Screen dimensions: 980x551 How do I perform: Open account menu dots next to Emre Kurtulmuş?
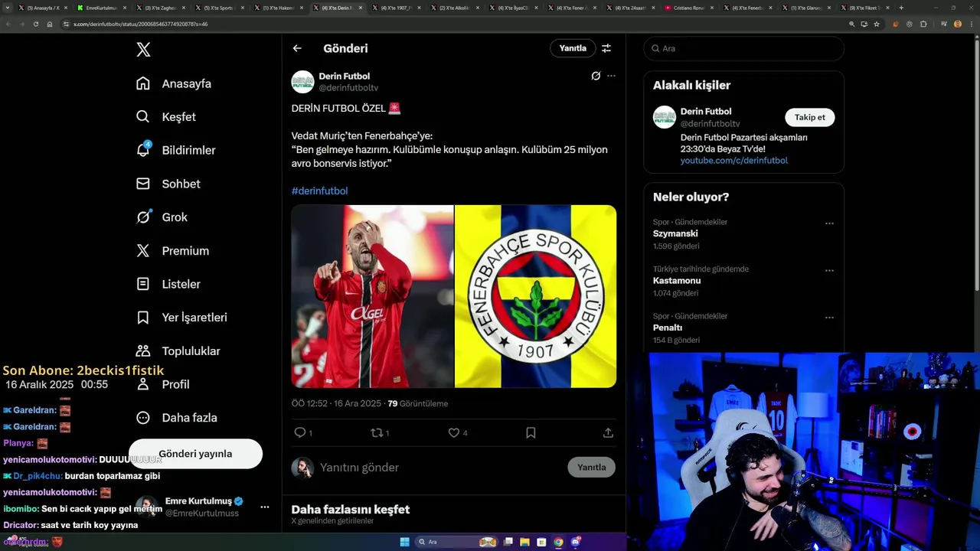264,507
